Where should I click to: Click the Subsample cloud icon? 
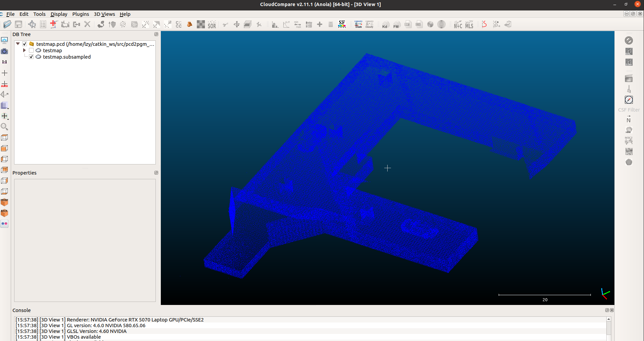(123, 24)
